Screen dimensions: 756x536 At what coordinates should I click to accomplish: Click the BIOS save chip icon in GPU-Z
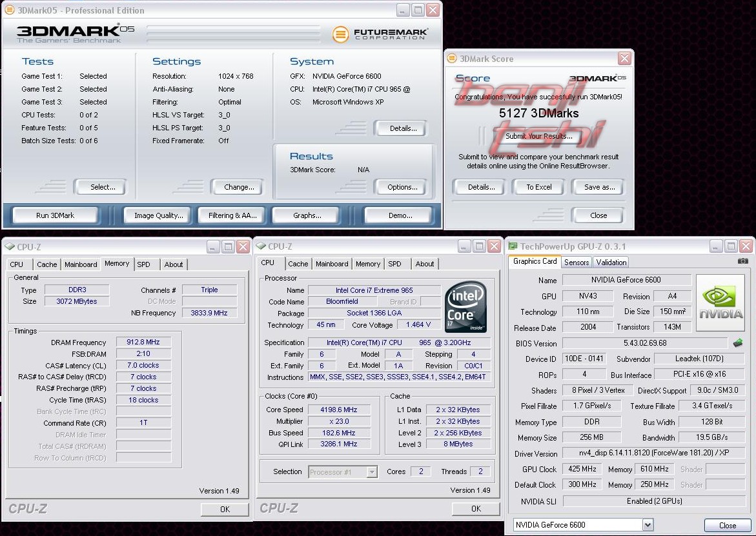(x=738, y=343)
